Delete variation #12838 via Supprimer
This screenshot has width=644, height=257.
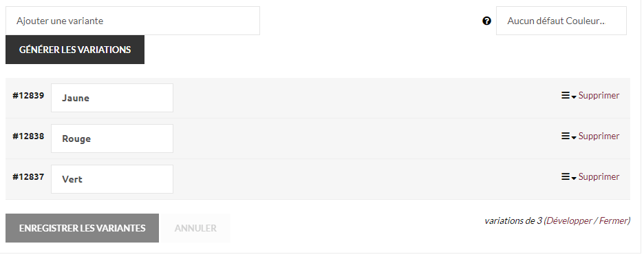click(599, 136)
